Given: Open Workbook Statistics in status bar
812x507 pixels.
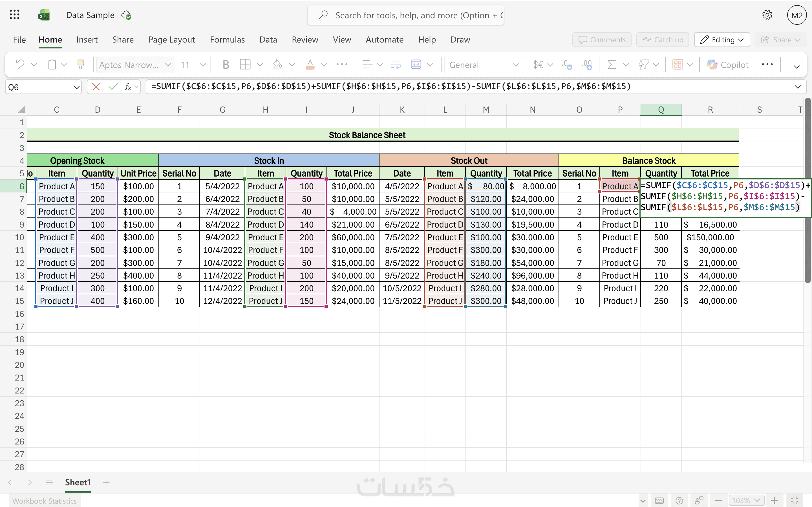Looking at the screenshot, I should pyautogui.click(x=45, y=501).
